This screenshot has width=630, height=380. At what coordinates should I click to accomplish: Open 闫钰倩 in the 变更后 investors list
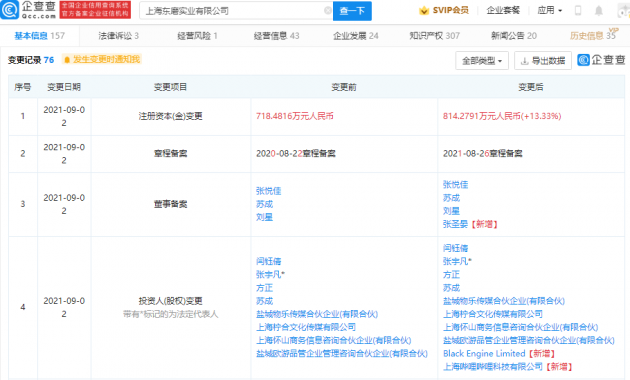coord(455,248)
